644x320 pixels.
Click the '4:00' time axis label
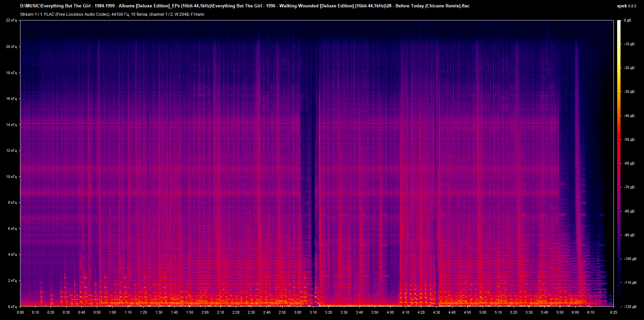click(x=390, y=312)
